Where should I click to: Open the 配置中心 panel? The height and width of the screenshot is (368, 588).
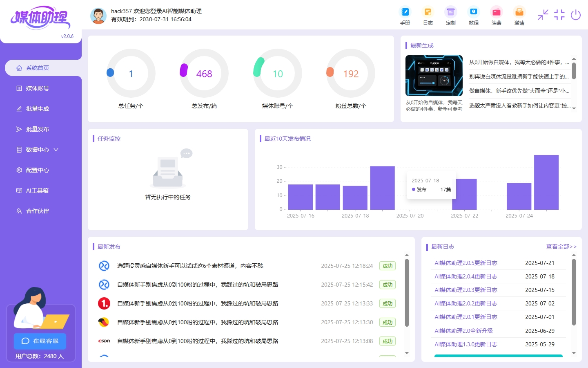tap(37, 170)
